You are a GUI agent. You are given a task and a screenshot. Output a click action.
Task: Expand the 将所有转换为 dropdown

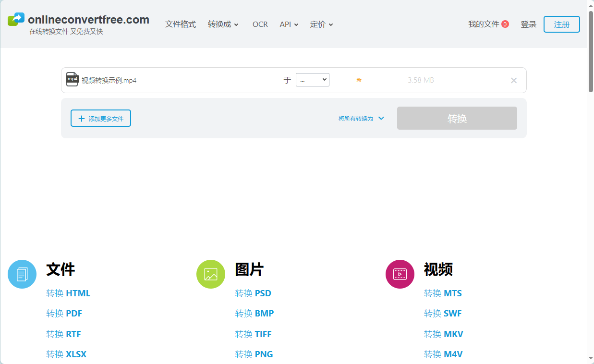[x=361, y=118]
